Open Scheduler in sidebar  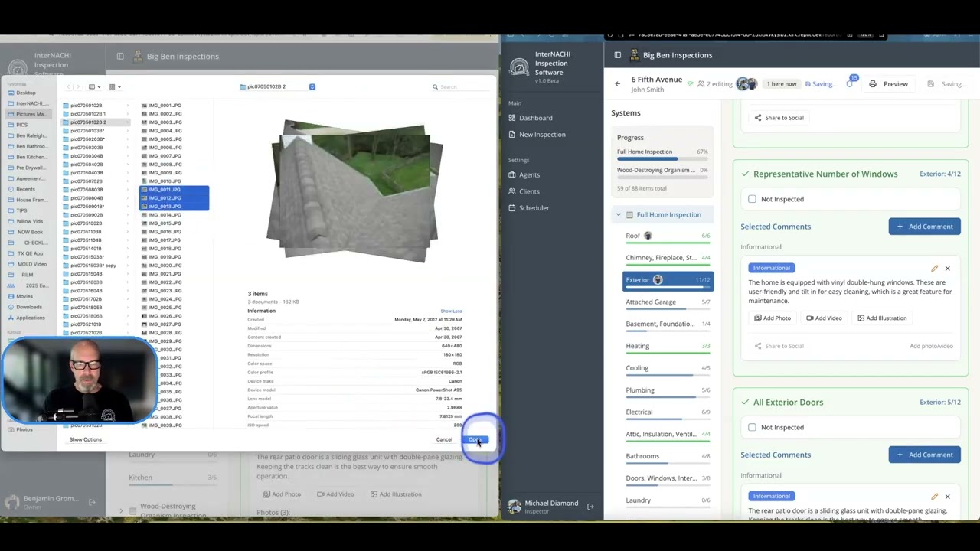(x=534, y=208)
